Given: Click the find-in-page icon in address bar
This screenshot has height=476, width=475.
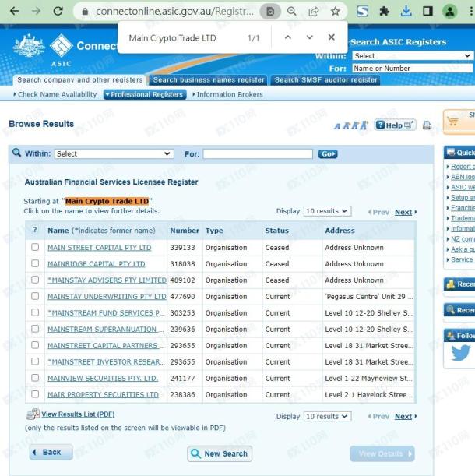Looking at the screenshot, I should 270,12.
